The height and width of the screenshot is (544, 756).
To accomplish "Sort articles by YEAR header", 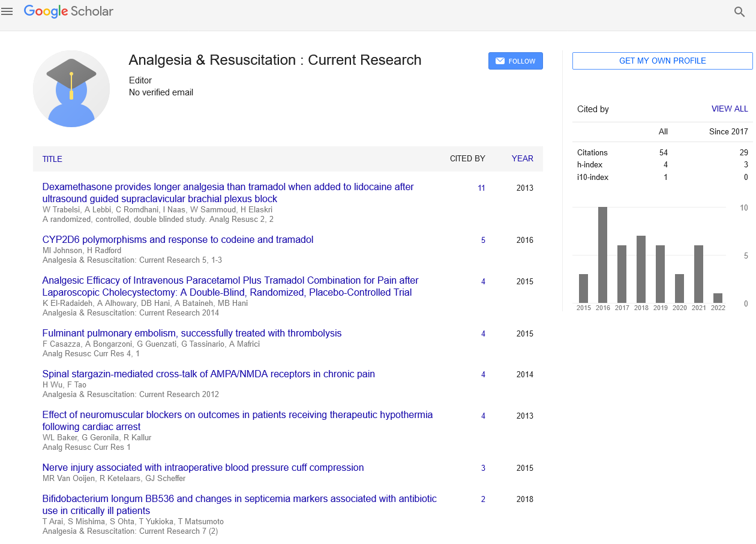I will click(x=522, y=158).
